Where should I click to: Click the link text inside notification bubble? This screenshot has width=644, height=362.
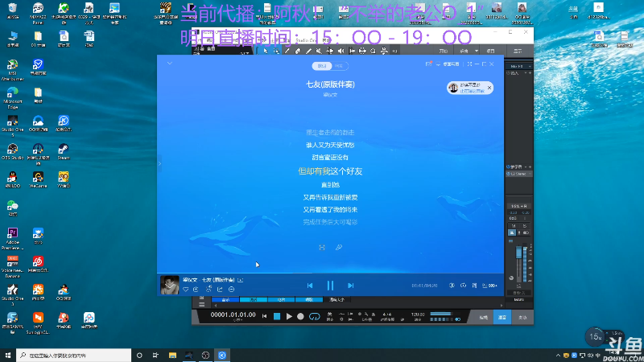tap(472, 91)
